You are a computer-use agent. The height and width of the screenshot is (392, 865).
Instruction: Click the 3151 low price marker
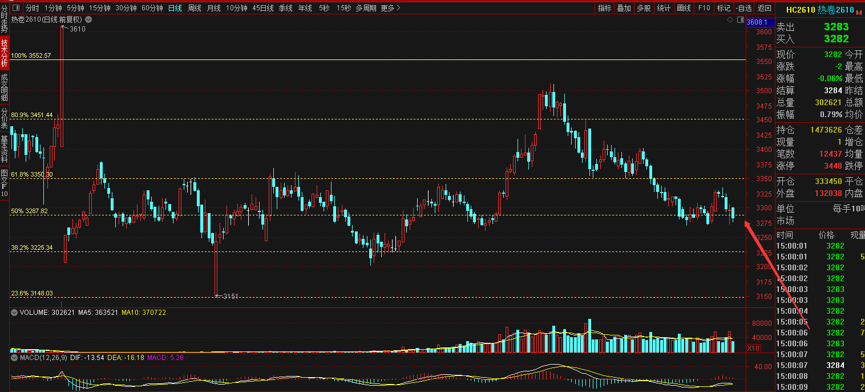(x=230, y=296)
